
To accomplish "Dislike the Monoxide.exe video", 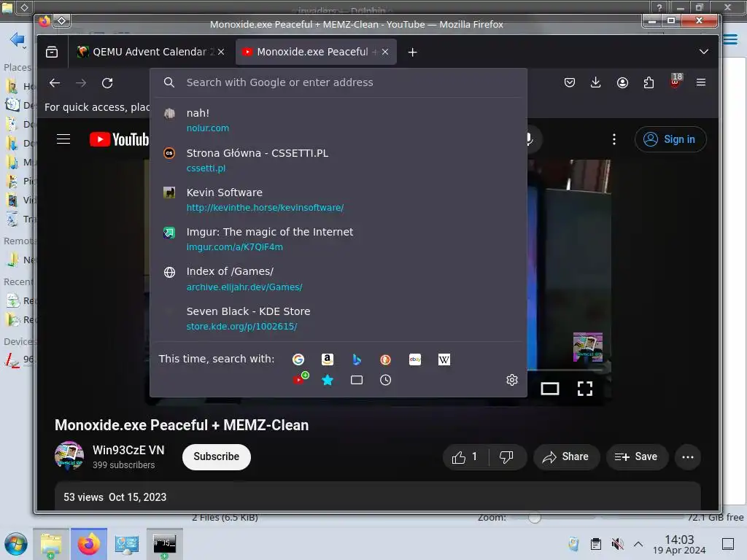I will click(507, 457).
